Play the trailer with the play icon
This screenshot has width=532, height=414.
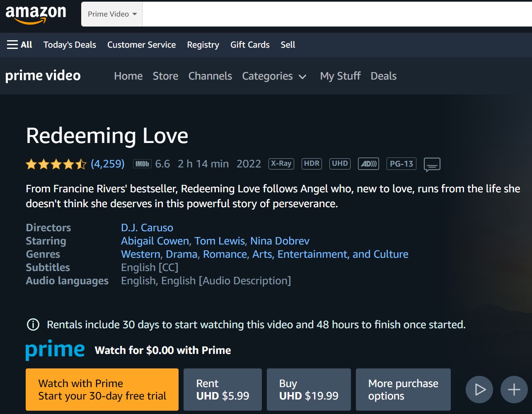click(x=479, y=390)
